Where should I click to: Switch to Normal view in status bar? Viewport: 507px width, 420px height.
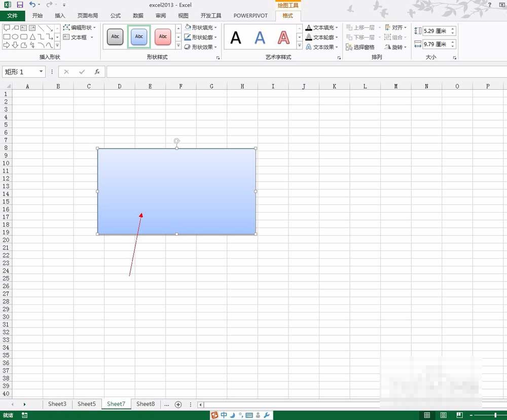(427, 415)
